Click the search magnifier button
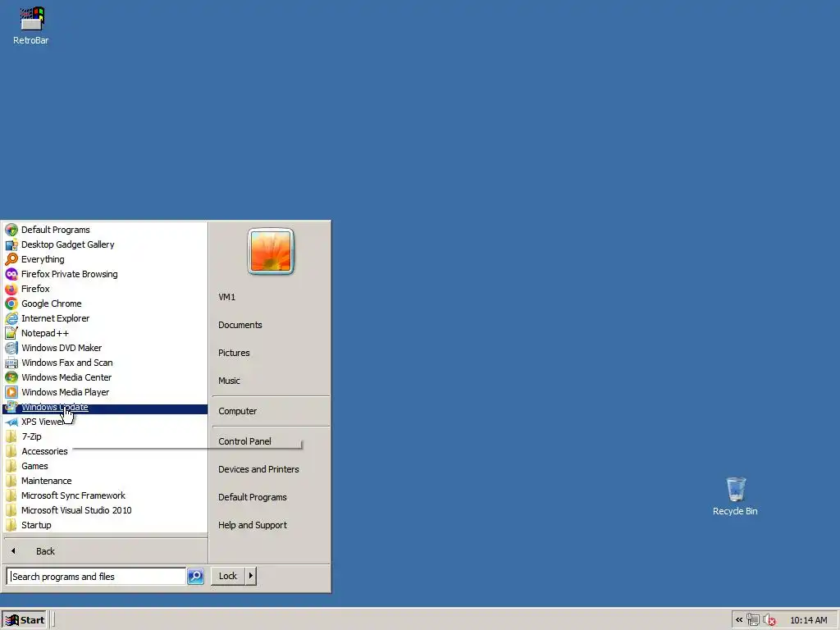The height and width of the screenshot is (630, 840). (x=195, y=576)
